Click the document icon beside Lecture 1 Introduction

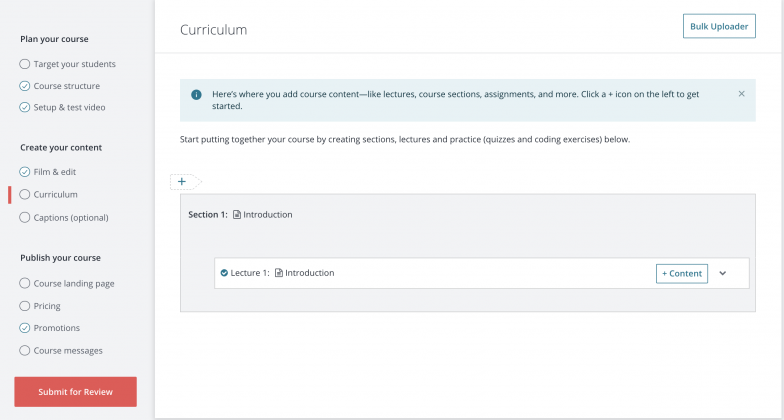tap(279, 273)
